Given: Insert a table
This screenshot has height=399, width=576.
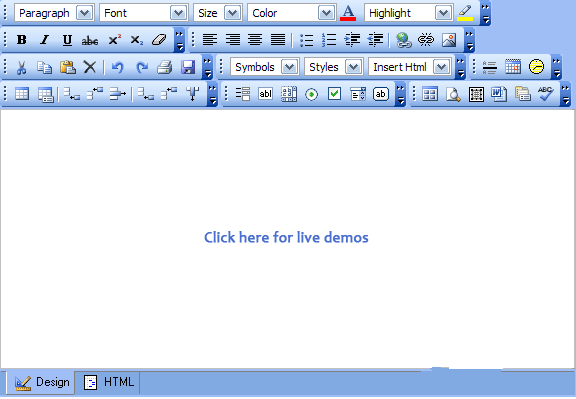Looking at the screenshot, I should (x=22, y=94).
